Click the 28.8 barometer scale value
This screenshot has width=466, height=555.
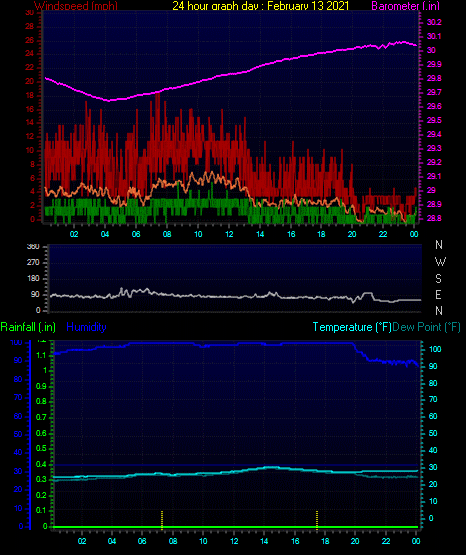434,218
